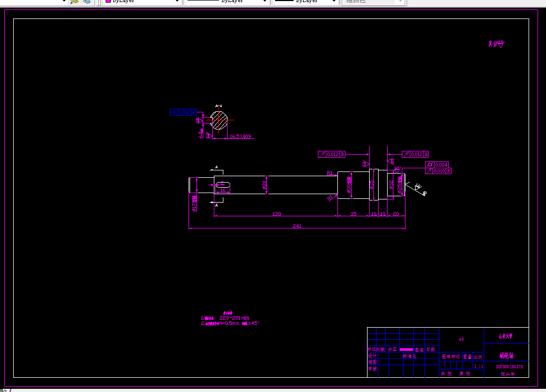Viewport: 546px width, 392px height.
Task: Select the 16 keyway length dimension
Action: tap(223, 190)
